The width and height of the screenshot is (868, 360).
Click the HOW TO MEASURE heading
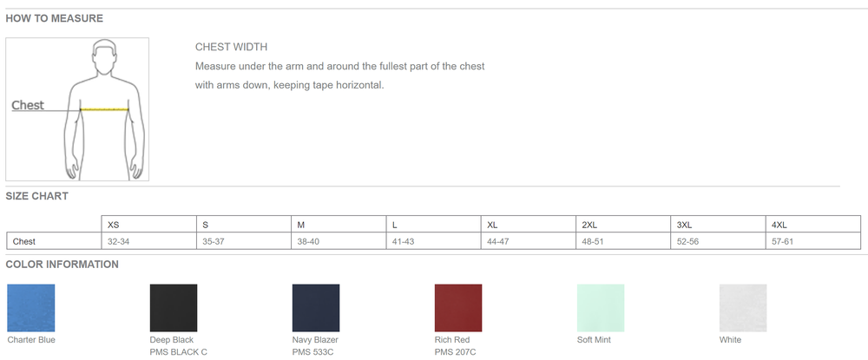tap(54, 18)
